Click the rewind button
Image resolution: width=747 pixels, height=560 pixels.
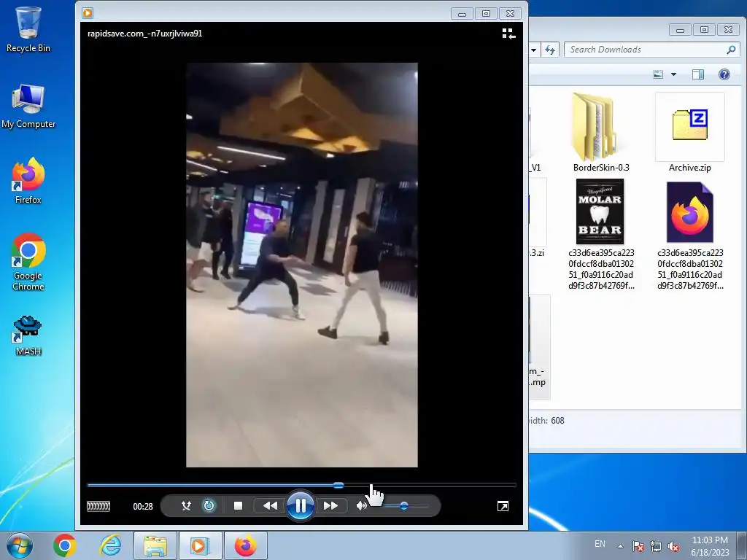click(270, 506)
